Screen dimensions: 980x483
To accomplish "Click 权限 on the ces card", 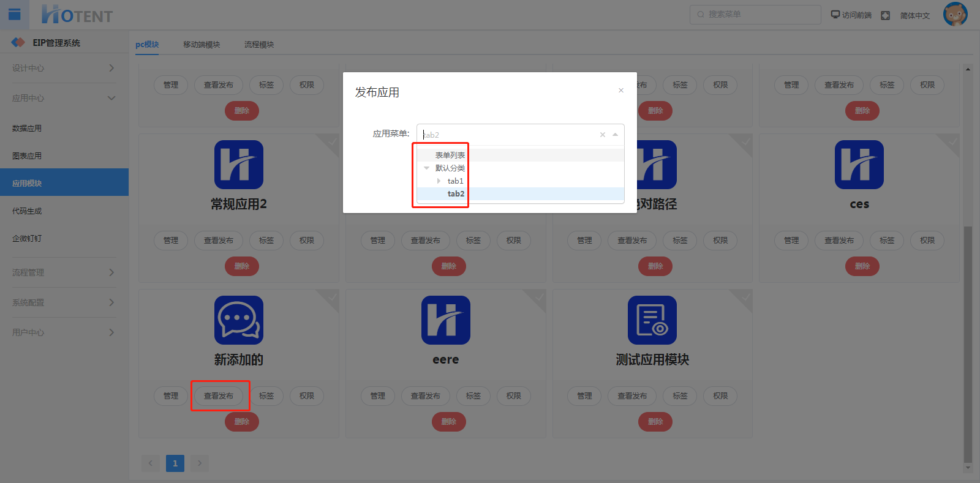I will tap(927, 241).
